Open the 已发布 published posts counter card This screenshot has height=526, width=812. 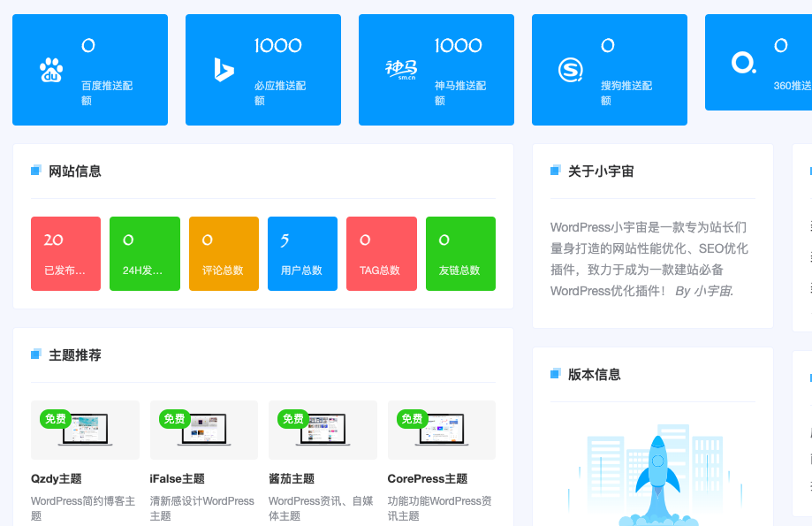65,254
